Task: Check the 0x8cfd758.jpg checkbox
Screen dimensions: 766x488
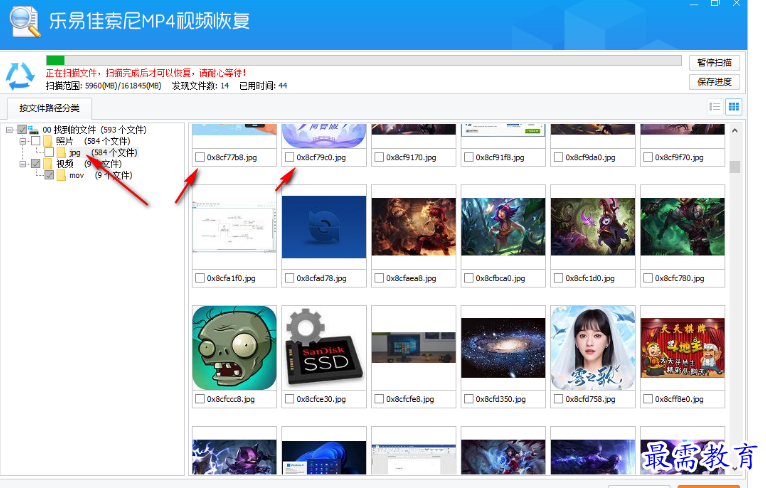Action: [558, 399]
